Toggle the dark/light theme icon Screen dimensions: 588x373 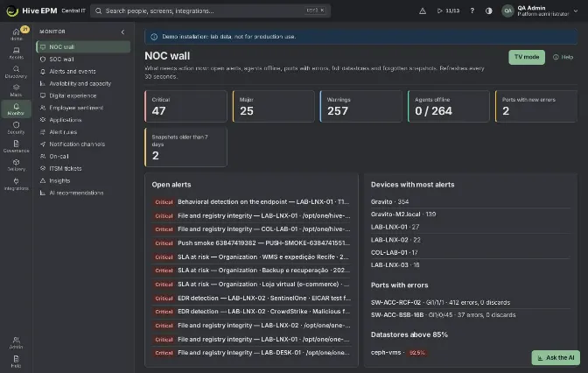tap(488, 11)
